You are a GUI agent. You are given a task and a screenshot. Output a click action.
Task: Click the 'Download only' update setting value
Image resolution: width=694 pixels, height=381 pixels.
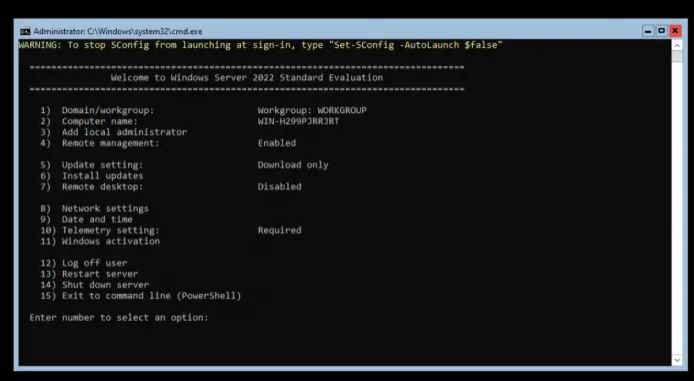(293, 165)
